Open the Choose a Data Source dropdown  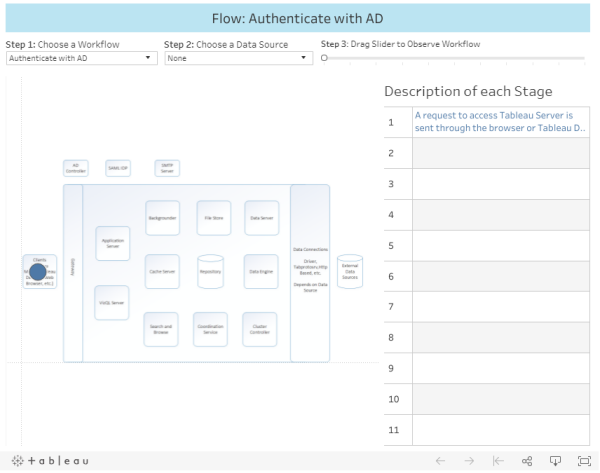[239, 58]
